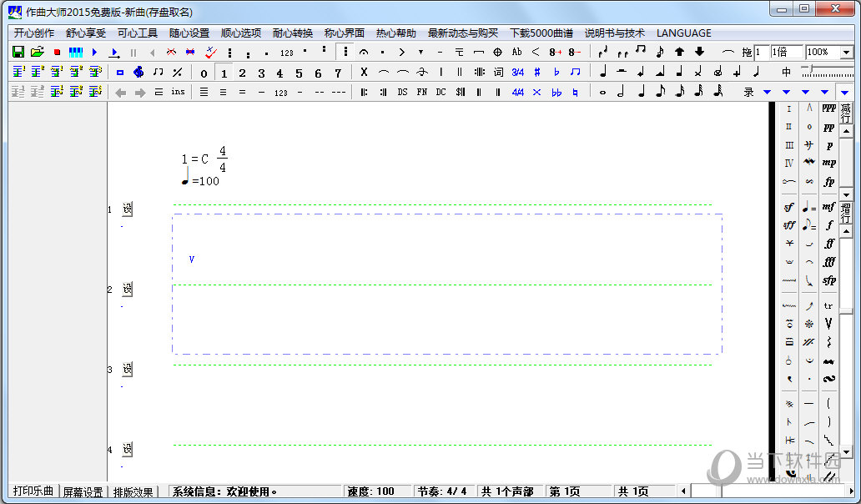
Task: Open the 100% zoom dropdown
Action: (x=846, y=52)
